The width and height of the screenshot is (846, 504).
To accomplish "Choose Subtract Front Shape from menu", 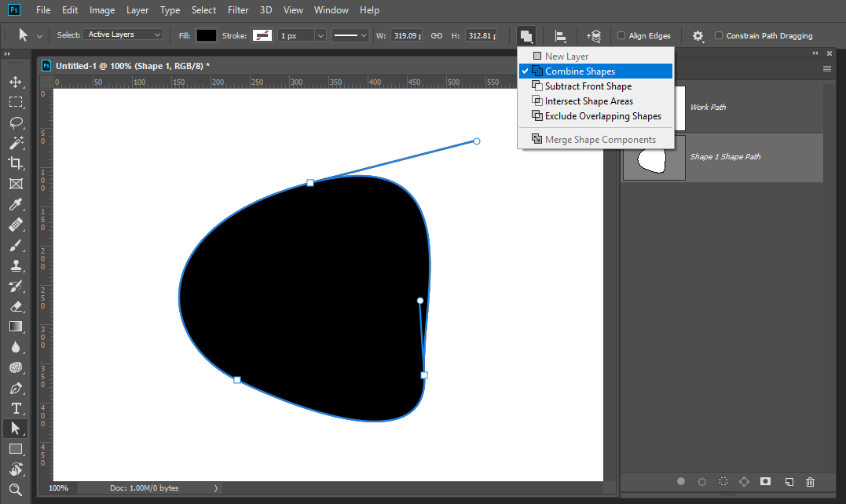I will [588, 86].
